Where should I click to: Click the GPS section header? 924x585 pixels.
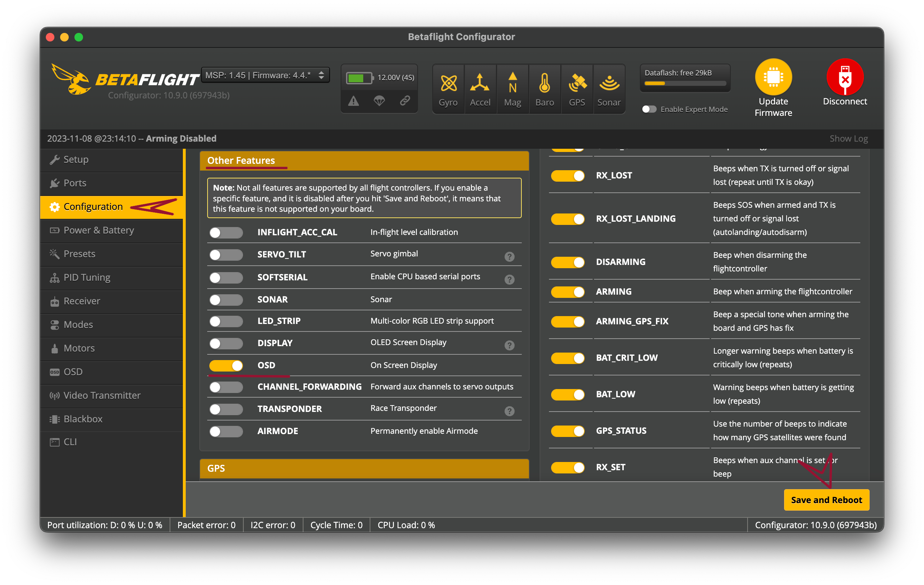click(364, 468)
